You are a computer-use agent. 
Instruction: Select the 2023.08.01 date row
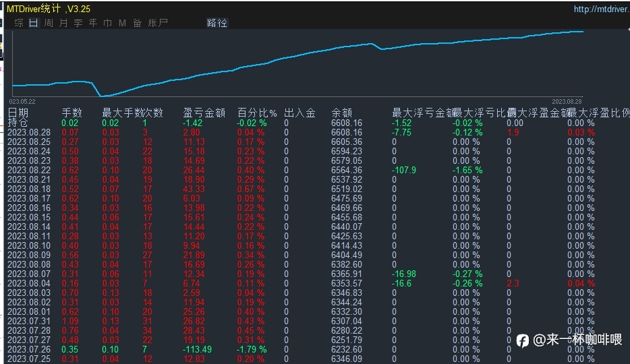tap(29, 311)
